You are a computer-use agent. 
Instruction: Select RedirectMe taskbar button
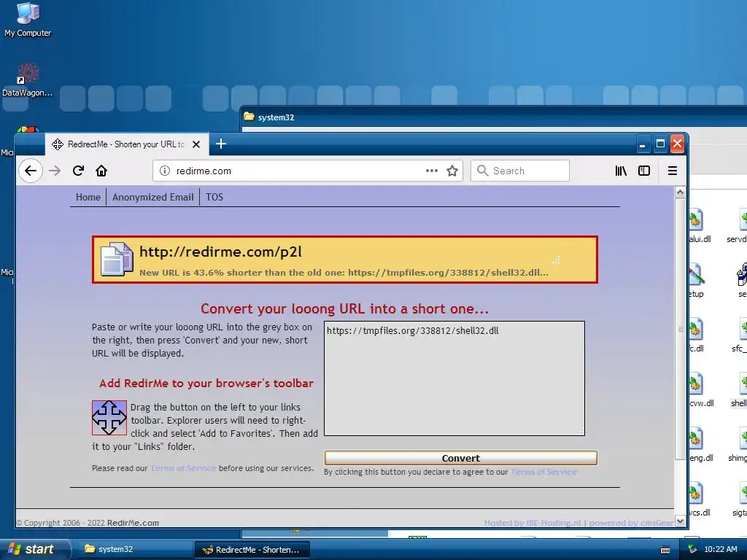[x=252, y=550]
